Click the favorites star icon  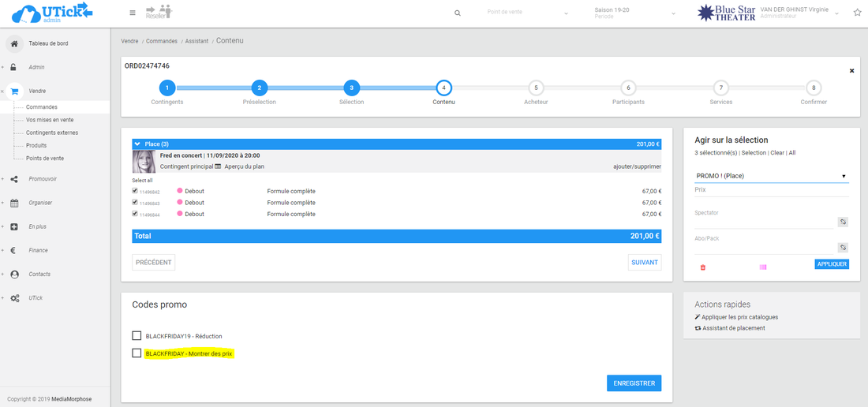(857, 13)
